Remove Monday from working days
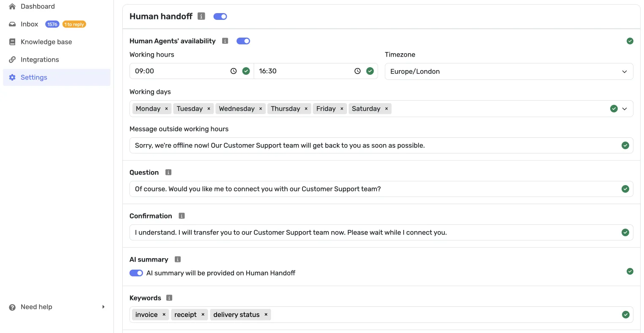 [x=167, y=109]
